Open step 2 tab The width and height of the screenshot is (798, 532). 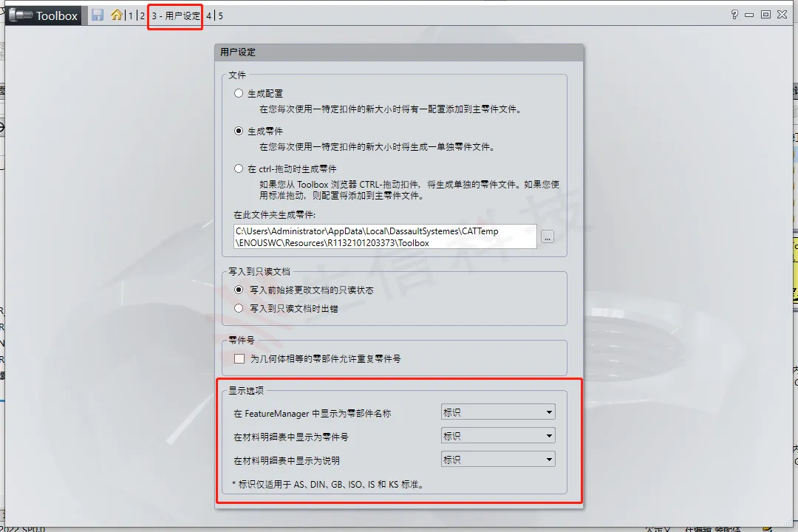142,16
